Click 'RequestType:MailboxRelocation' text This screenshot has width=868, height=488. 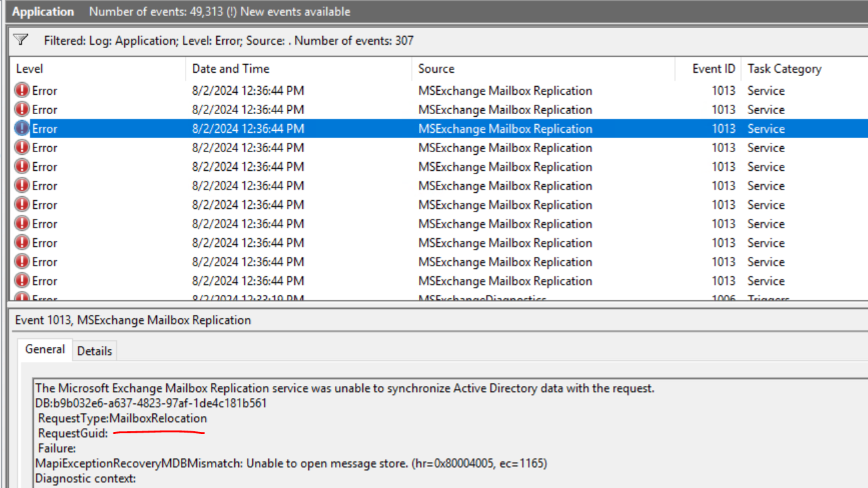(123, 419)
